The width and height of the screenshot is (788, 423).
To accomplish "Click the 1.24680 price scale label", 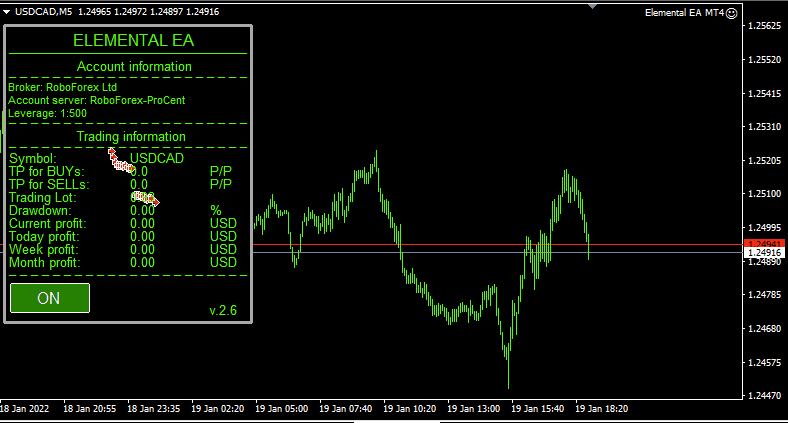I will (764, 329).
